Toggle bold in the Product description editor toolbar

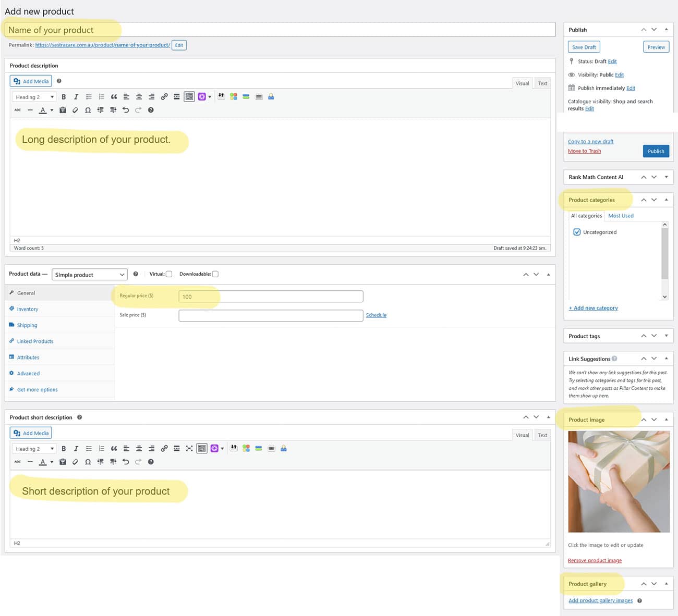64,97
